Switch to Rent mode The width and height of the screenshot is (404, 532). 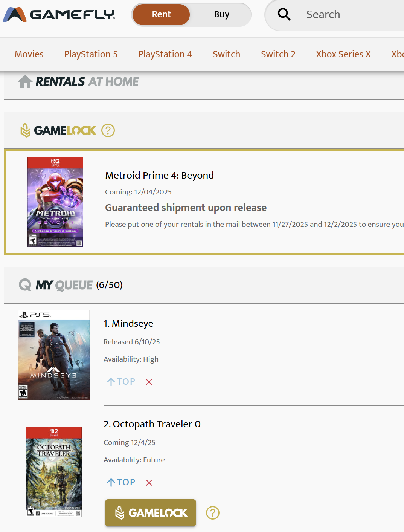tap(161, 15)
